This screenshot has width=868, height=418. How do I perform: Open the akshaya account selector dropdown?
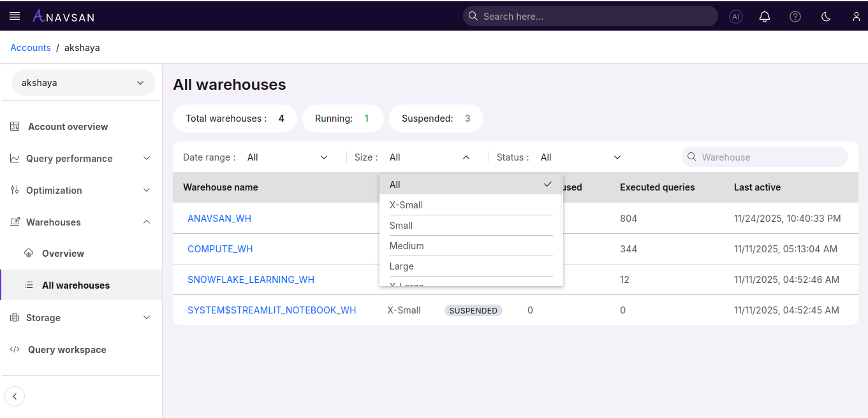click(x=83, y=83)
